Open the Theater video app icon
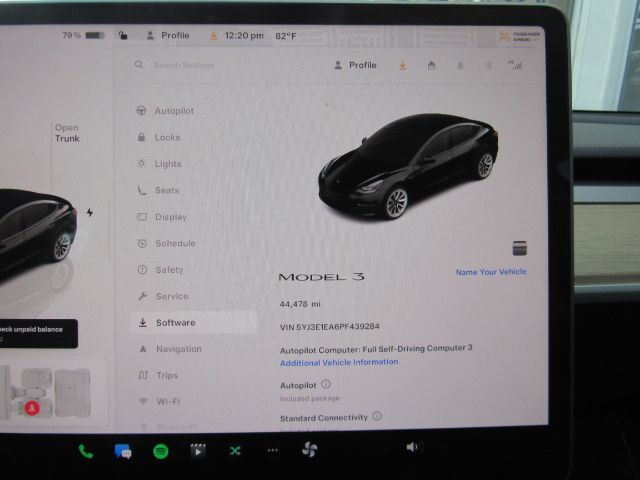This screenshot has width=640, height=480. [198, 451]
